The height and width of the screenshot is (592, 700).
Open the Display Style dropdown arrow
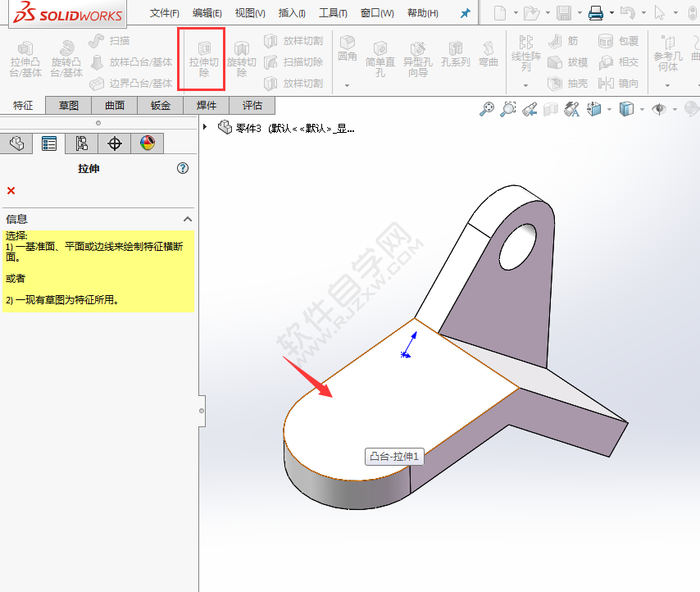coord(642,109)
